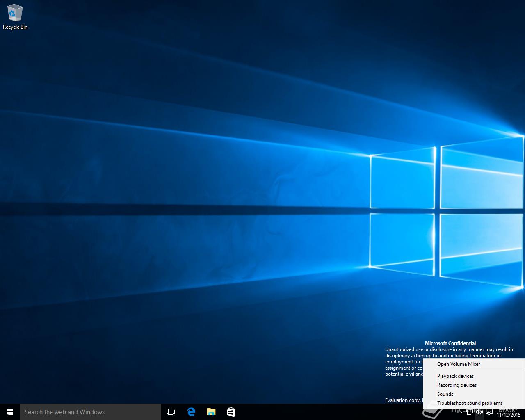This screenshot has height=420, width=525.
Task: Click the speaker volume tray icon
Action: coord(479,412)
